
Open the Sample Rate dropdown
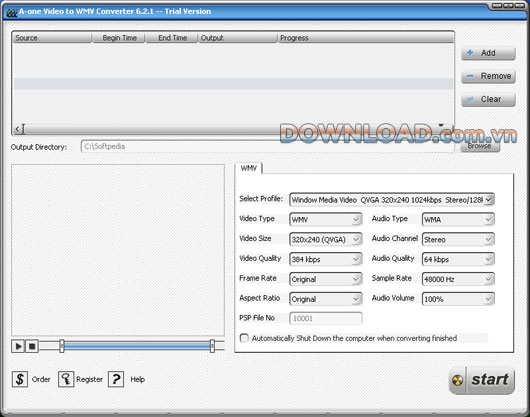(x=458, y=279)
